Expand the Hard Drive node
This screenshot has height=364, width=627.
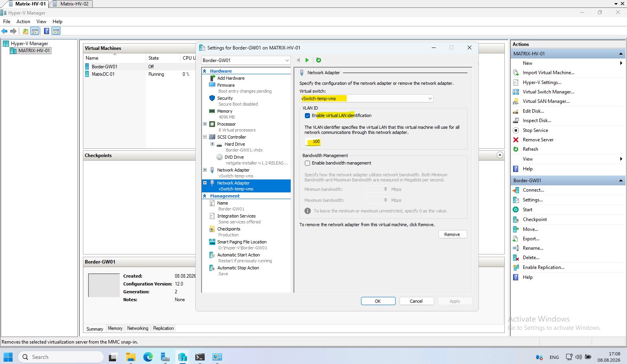pyautogui.click(x=212, y=144)
